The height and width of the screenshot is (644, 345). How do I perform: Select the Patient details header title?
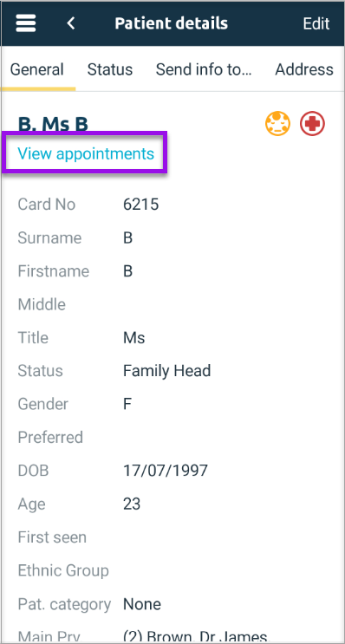(x=172, y=23)
